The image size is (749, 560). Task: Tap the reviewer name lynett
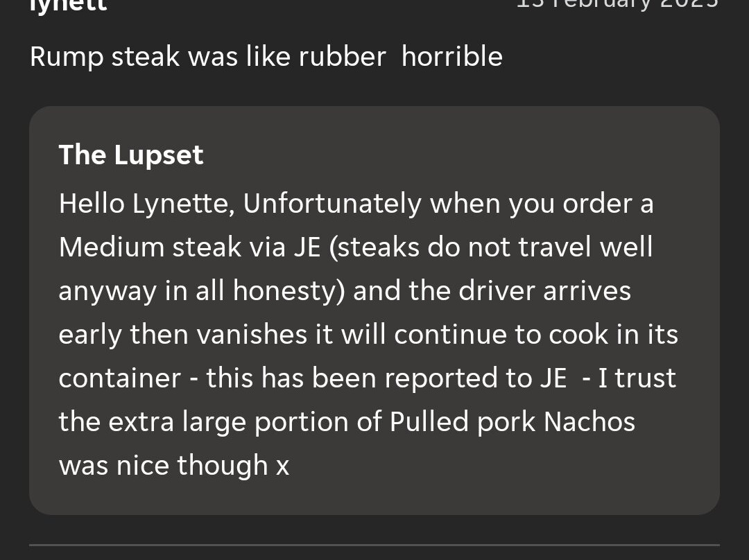tap(68, 6)
